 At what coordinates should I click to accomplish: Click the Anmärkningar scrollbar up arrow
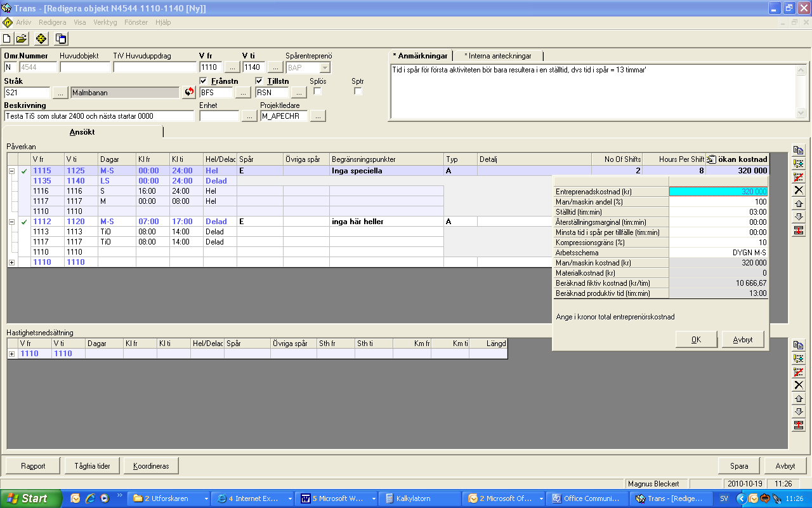tap(801, 69)
